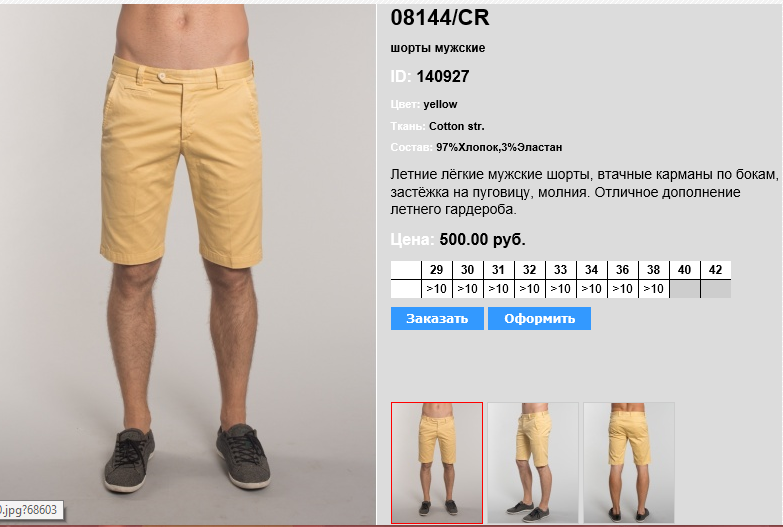The image size is (783, 527).
Task: Choose size 36 column header
Action: click(622, 270)
